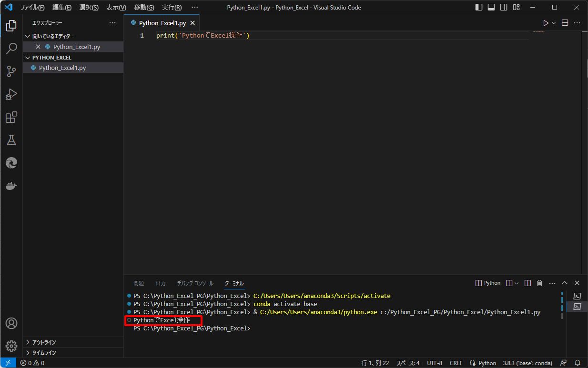Open the Explorer view in activity bar
The image size is (588, 368).
coord(11,26)
